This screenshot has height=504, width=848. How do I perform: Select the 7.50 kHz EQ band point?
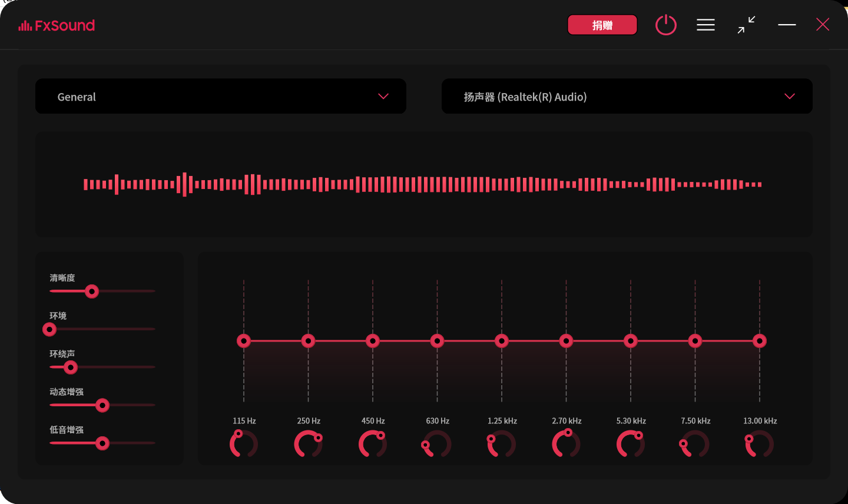pyautogui.click(x=695, y=341)
